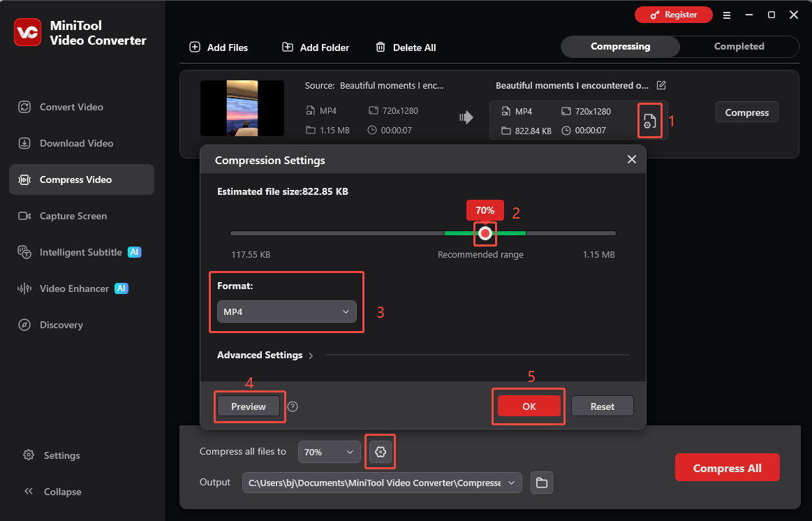Click the 1.15 MB maximum slider label

[598, 255]
